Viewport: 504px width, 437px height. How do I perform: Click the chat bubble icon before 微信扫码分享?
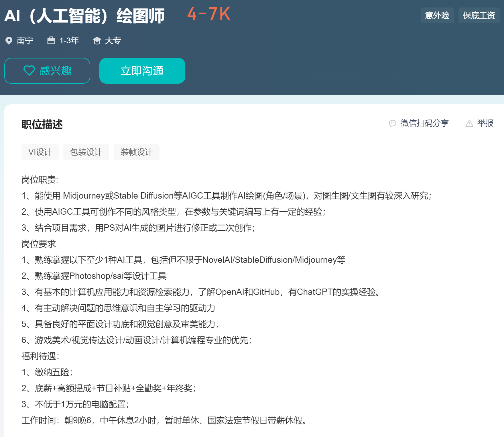(x=393, y=124)
